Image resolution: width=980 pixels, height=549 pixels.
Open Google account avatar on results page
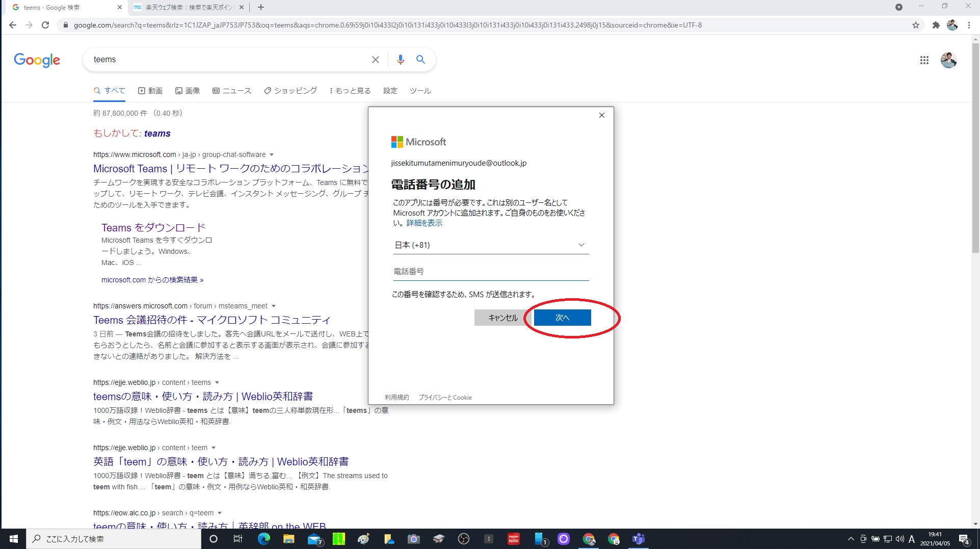pyautogui.click(x=948, y=60)
